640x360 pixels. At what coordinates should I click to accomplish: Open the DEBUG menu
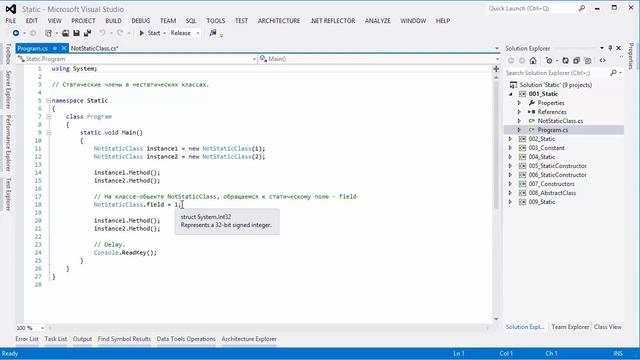pyautogui.click(x=141, y=21)
